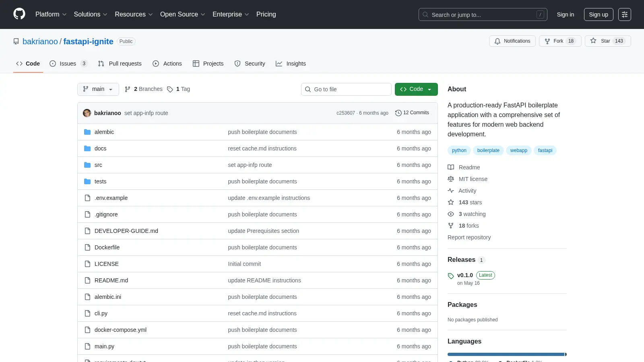This screenshot has height=362, width=644.
Task: Open 'update Prerequisites section' commit message
Action: click(x=264, y=231)
